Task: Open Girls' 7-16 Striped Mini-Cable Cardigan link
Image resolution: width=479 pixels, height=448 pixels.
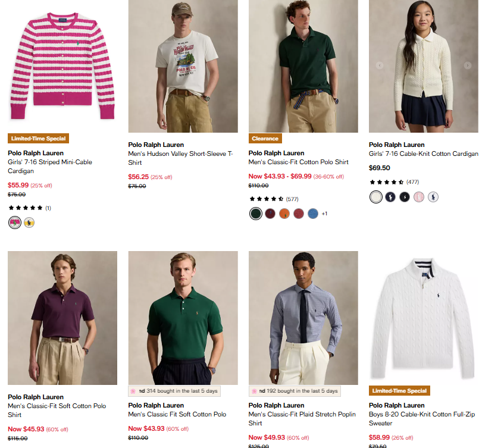Action: (50, 166)
